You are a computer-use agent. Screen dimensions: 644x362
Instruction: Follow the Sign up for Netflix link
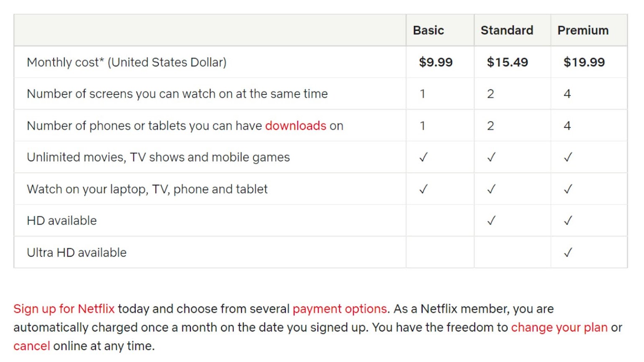coord(64,309)
